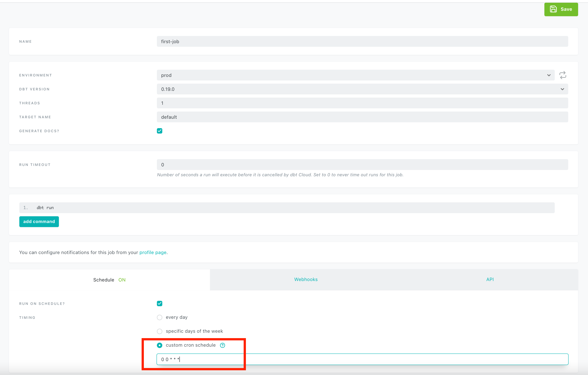Open the API tab
The height and width of the screenshot is (375, 588).
tap(490, 279)
